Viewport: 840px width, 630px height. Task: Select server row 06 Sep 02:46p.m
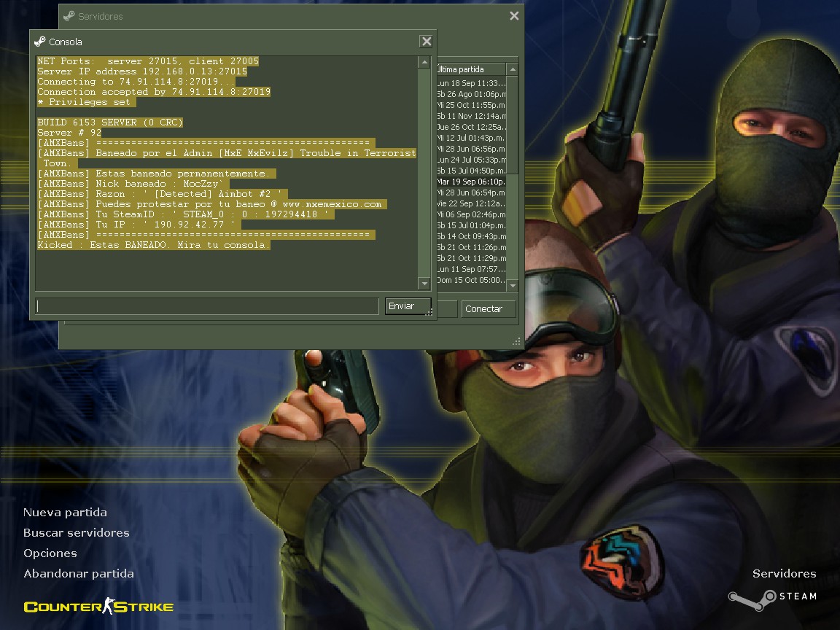tap(471, 214)
